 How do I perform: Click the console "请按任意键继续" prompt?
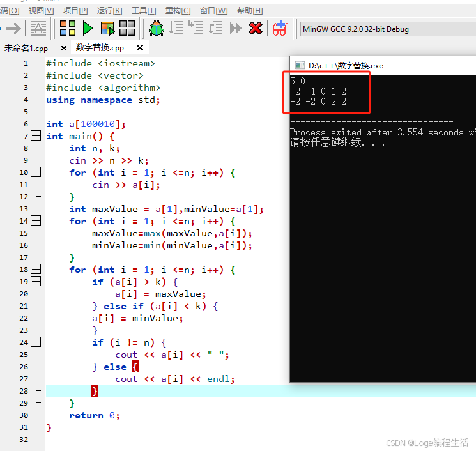click(325, 142)
